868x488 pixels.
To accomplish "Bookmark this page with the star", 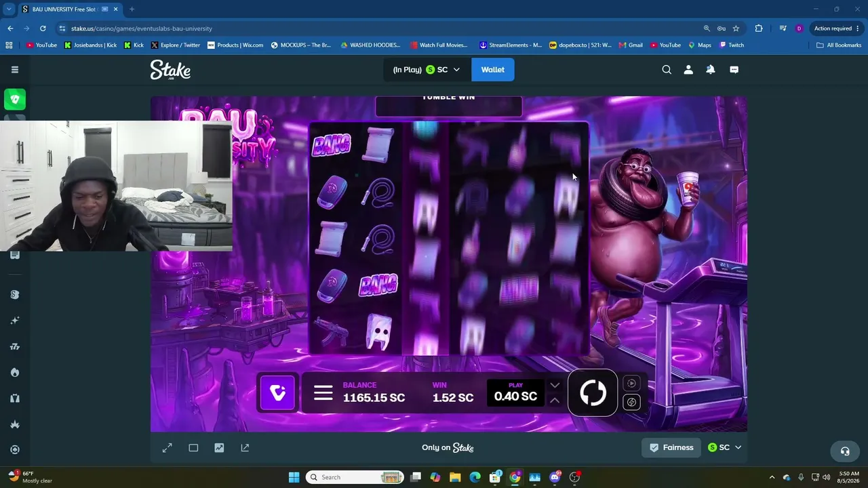I will [736, 28].
